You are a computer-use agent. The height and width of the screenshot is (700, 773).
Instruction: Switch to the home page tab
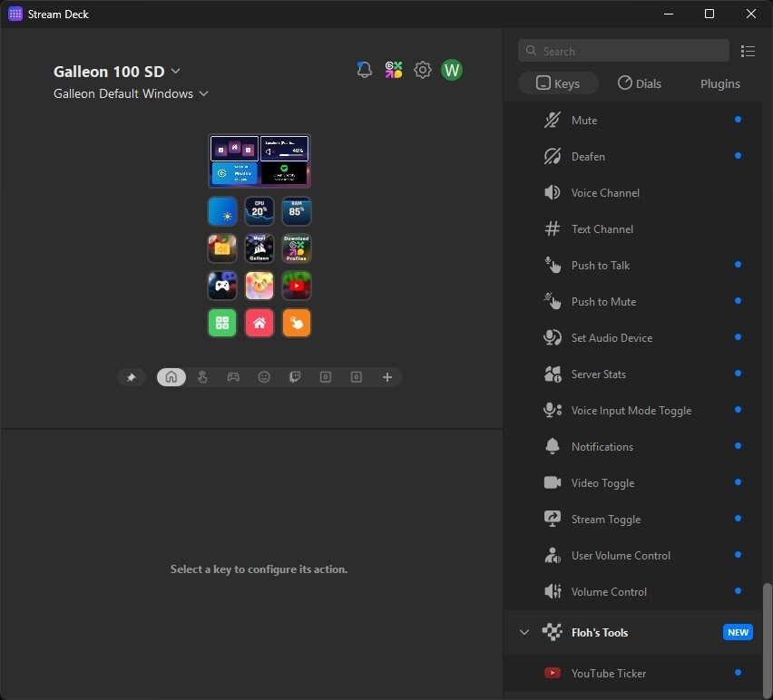[171, 377]
